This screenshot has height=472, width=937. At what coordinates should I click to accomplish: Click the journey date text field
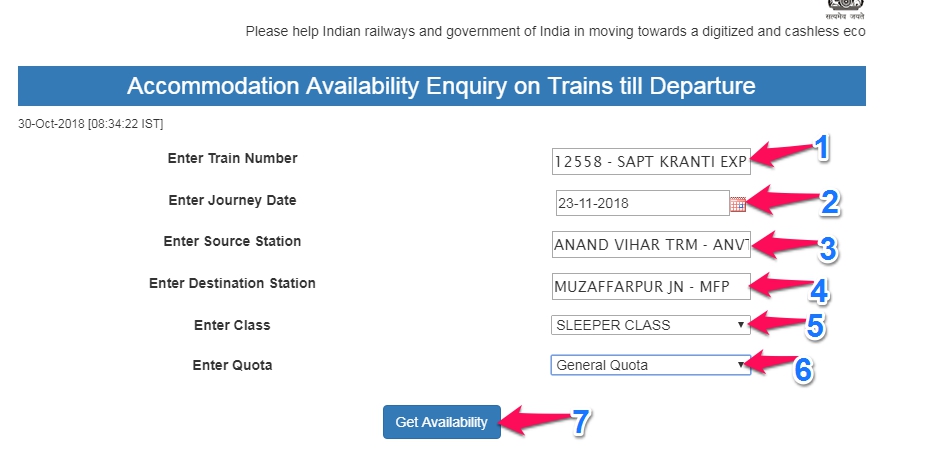pos(640,204)
